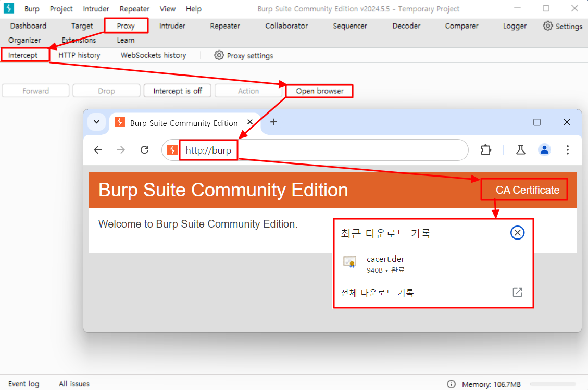Screen dimensions: 588x390
Task: Go back in the embedded browser
Action: pos(98,150)
